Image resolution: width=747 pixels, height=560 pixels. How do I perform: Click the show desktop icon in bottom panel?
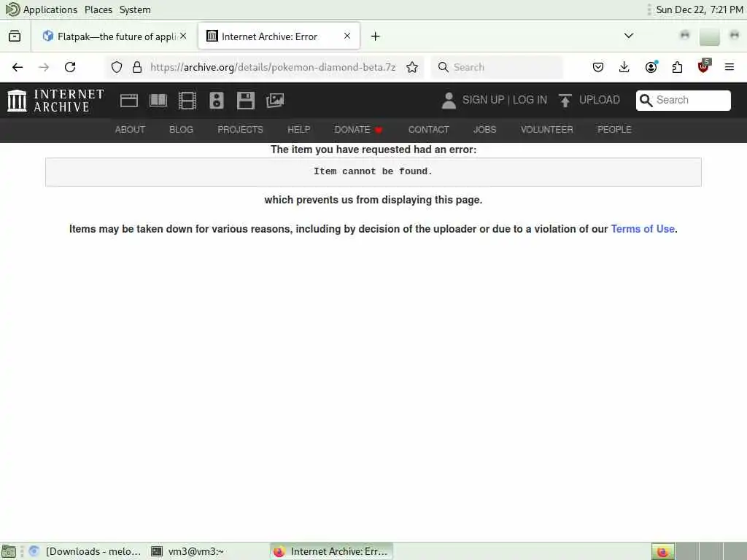click(x=9, y=552)
